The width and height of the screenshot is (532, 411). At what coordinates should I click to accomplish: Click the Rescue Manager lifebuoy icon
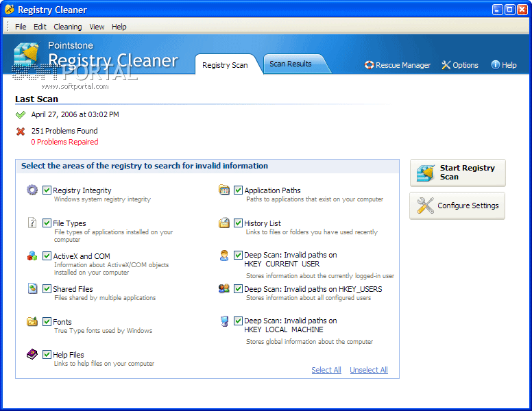tap(369, 65)
